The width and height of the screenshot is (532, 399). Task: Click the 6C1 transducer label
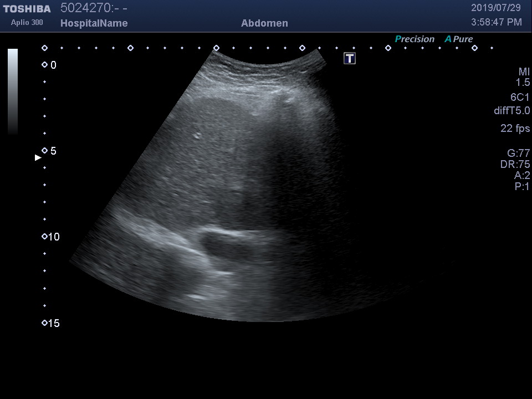click(520, 98)
